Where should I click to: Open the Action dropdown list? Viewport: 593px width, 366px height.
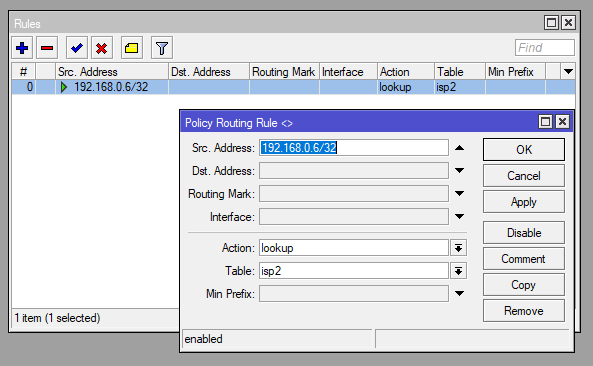click(458, 248)
